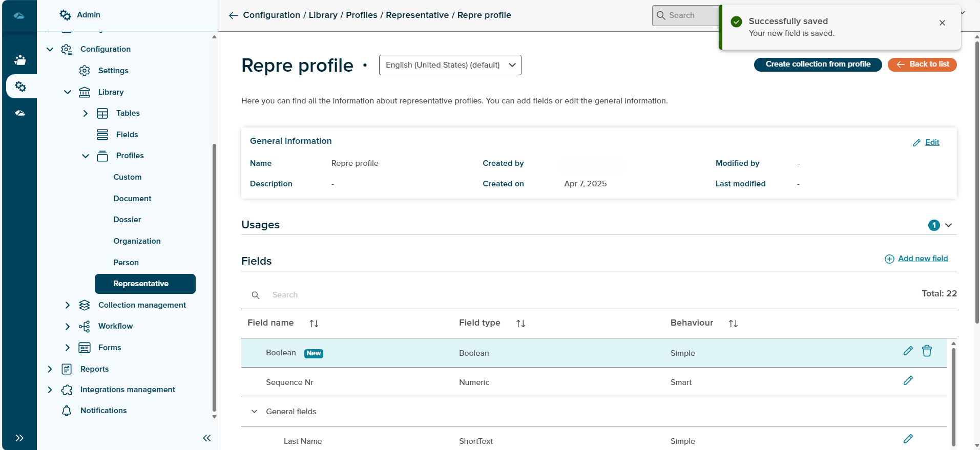Image resolution: width=980 pixels, height=450 pixels.
Task: Go to Library in the breadcrumb
Action: pos(323,15)
